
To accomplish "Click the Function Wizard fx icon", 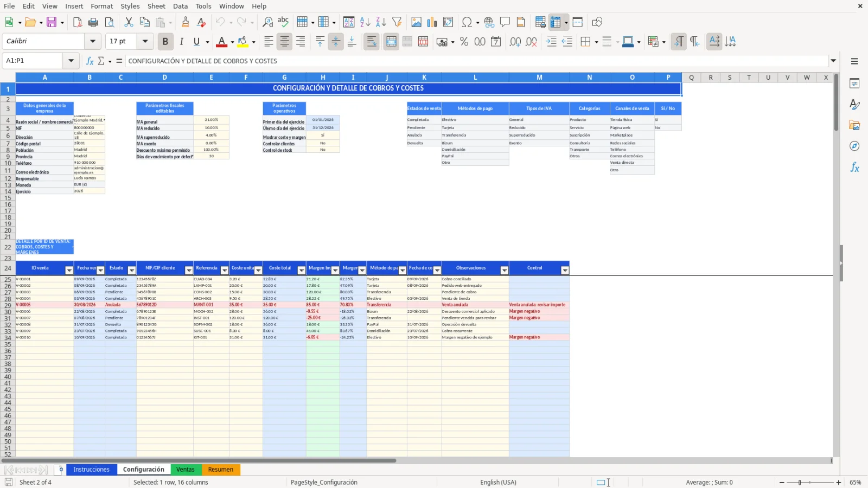I will tap(90, 61).
